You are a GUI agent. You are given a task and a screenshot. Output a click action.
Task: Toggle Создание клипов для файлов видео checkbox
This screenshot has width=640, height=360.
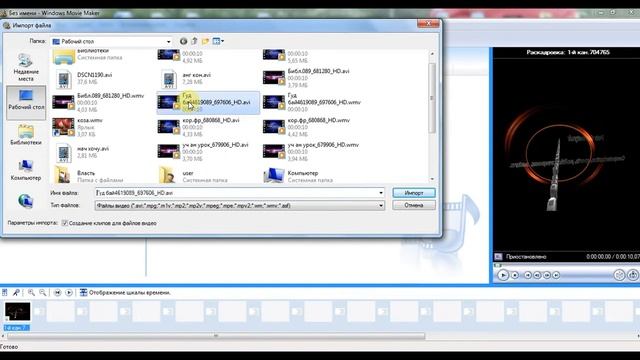64,223
